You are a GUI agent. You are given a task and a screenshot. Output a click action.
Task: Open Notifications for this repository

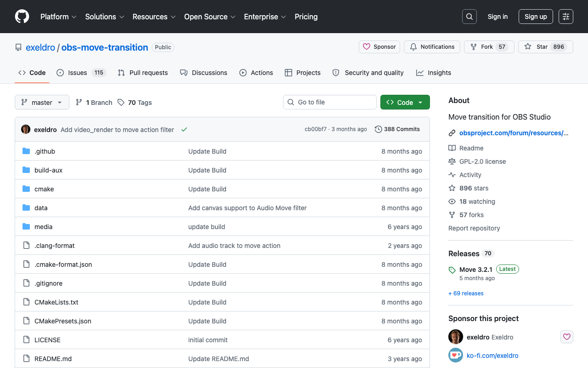(x=432, y=47)
